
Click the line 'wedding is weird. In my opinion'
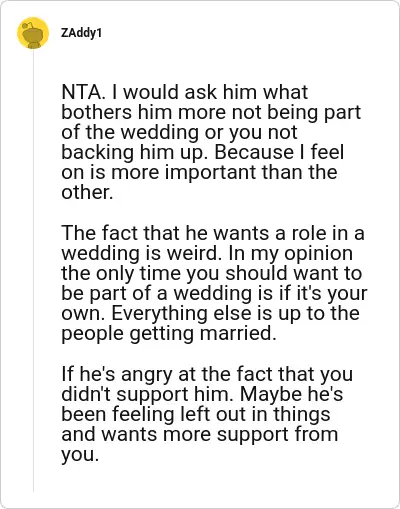(x=207, y=253)
